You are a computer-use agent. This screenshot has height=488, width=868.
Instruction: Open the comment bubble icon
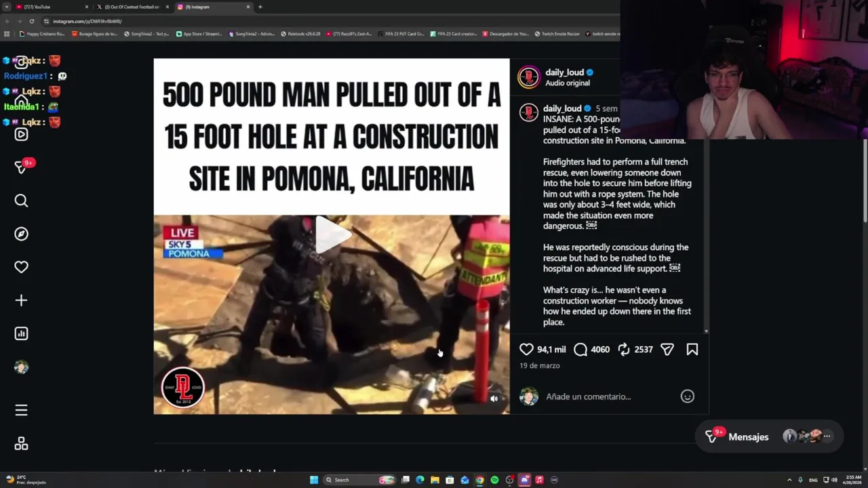(580, 350)
